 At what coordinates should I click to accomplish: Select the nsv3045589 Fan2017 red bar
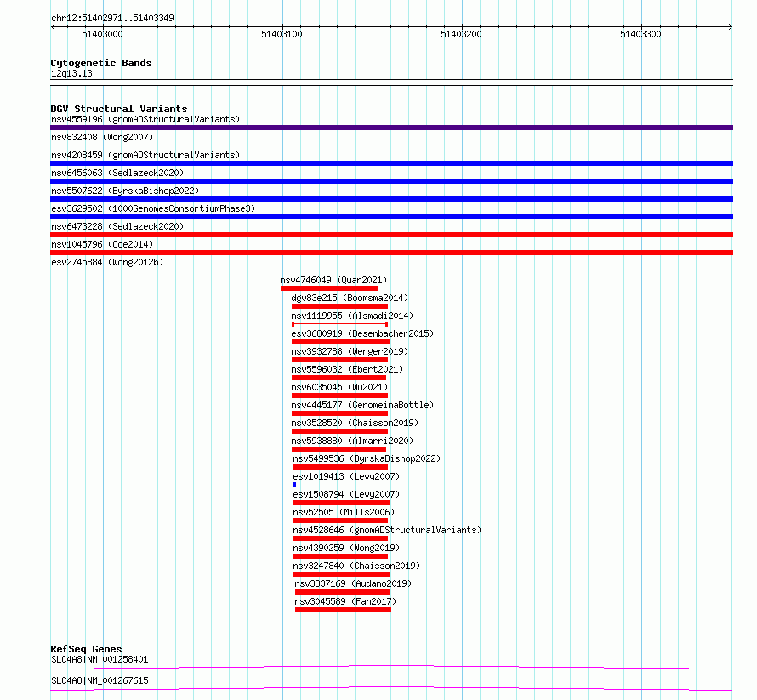344,610
